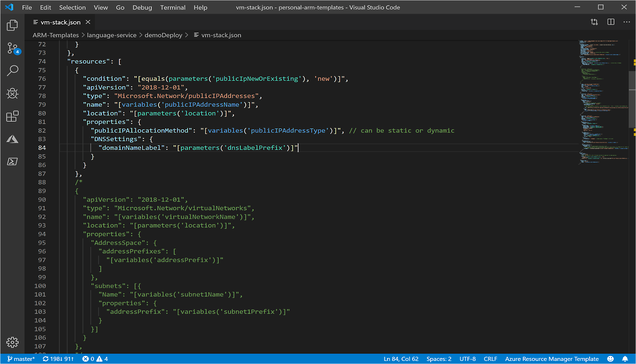Open the Cloud Shell terminal icon
This screenshot has height=364, width=636.
(x=12, y=162)
